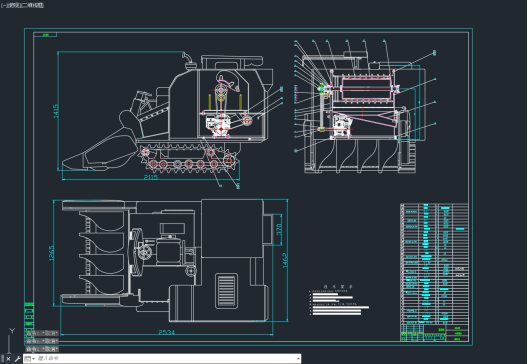527x364 pixels.
Task: Select the threshing drum in section view
Action: coord(366,88)
